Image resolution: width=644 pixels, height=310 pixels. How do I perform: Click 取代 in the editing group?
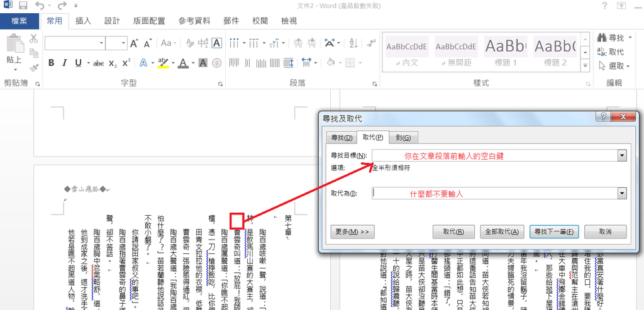[x=611, y=52]
